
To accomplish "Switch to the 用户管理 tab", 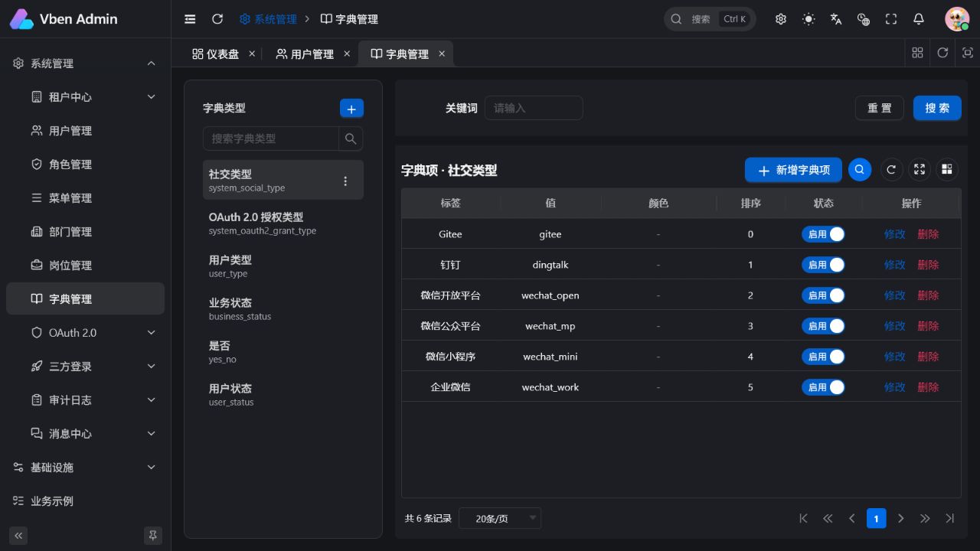I will pyautogui.click(x=305, y=54).
